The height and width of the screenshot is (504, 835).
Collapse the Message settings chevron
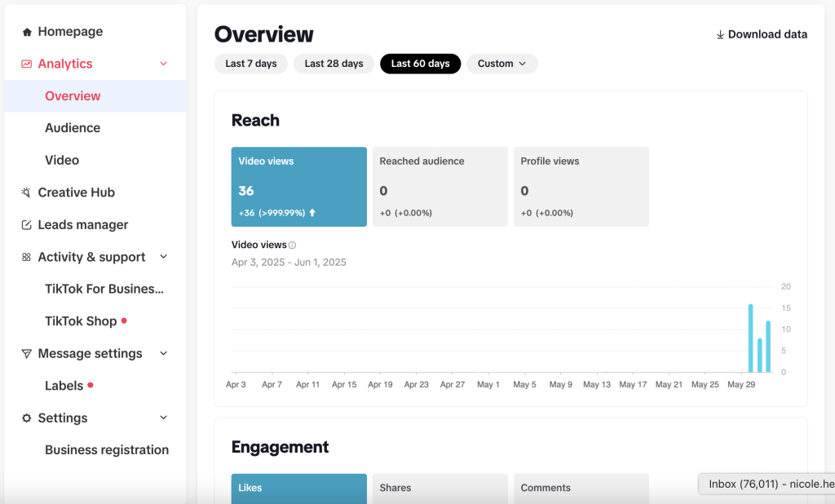[x=163, y=354]
